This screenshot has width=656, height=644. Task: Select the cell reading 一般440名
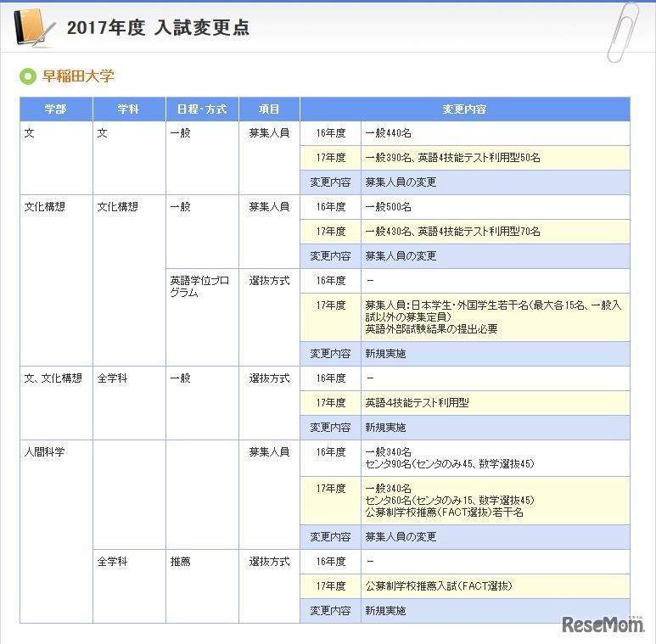(x=496, y=133)
